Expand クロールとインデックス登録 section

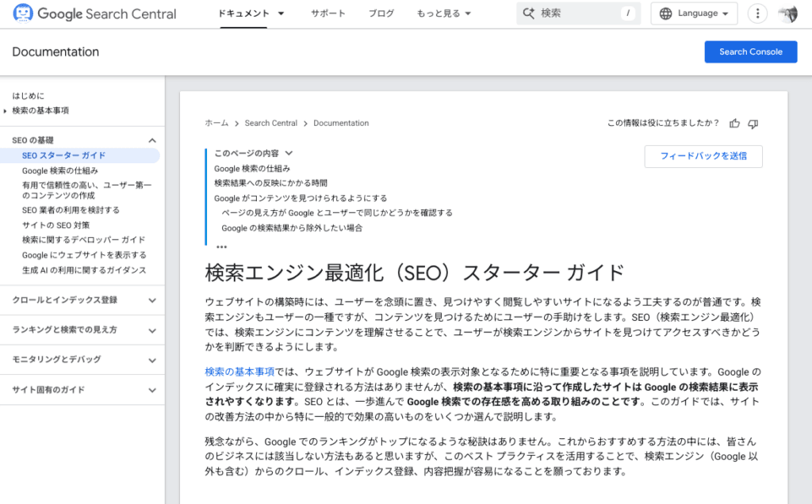point(152,300)
